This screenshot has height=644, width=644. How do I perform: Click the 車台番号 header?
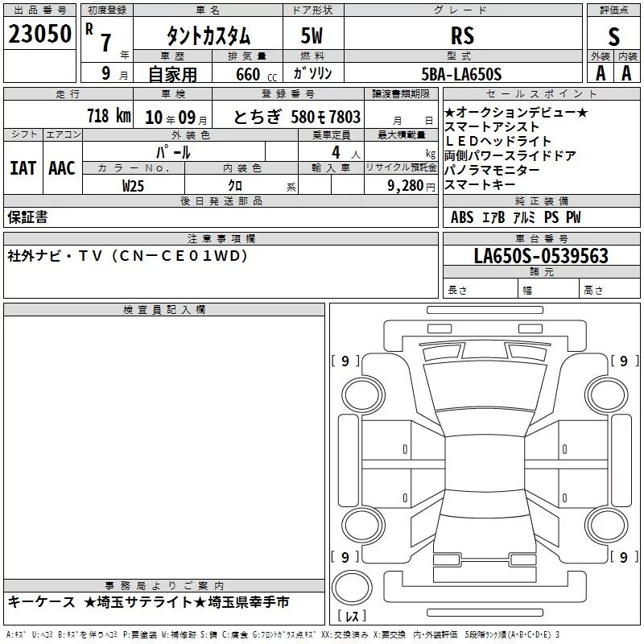[x=542, y=238]
